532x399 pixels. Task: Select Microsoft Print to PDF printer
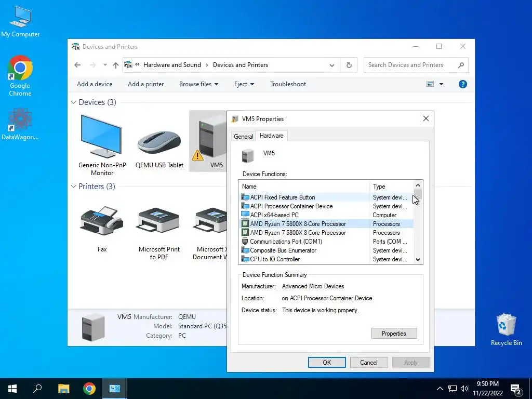pyautogui.click(x=159, y=233)
